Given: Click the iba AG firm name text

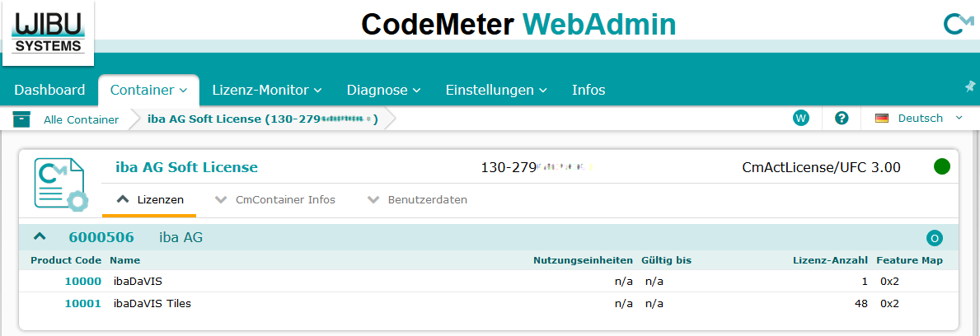Looking at the screenshot, I should [x=181, y=237].
